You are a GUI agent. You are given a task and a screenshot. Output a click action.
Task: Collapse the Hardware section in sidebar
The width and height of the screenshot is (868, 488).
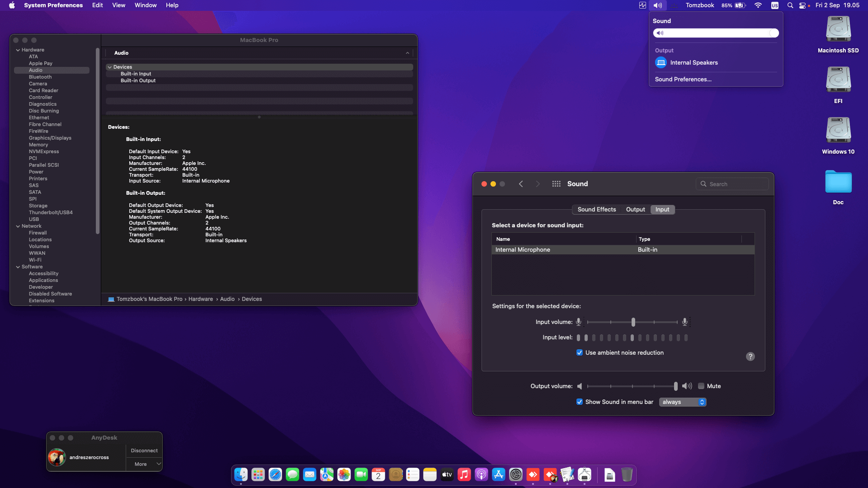pyautogui.click(x=18, y=50)
